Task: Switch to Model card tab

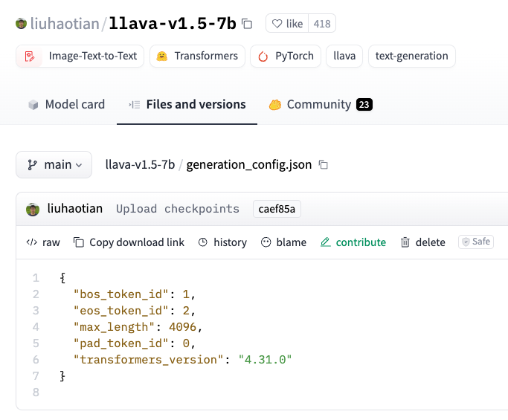Action: point(66,105)
